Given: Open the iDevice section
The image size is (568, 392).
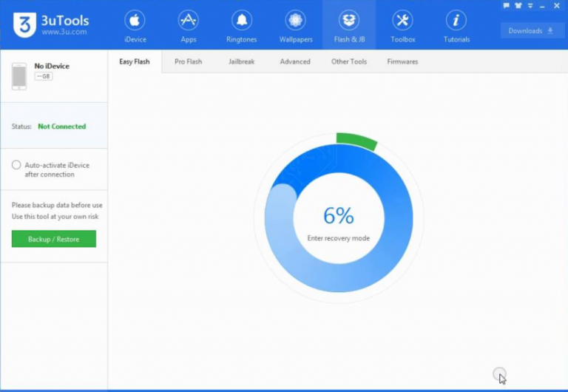Looking at the screenshot, I should [x=135, y=27].
